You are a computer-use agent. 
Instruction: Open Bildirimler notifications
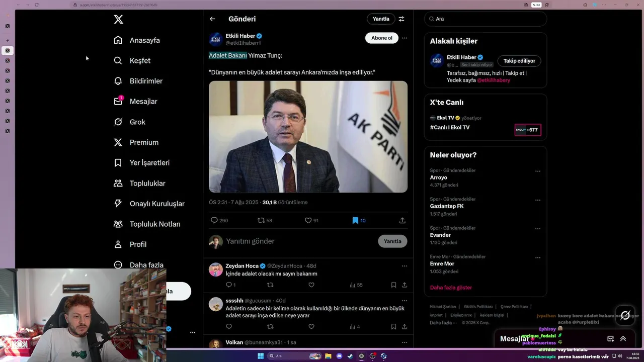(138, 81)
